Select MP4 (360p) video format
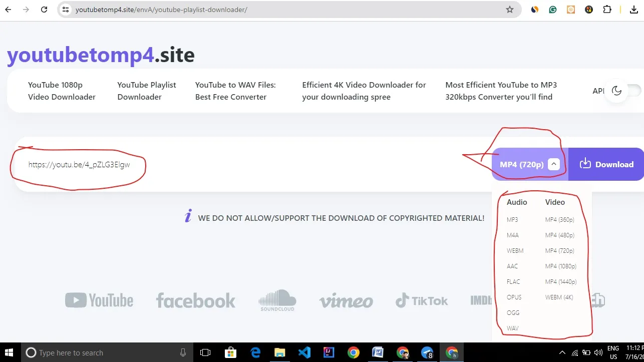This screenshot has height=362, width=644. click(560, 219)
